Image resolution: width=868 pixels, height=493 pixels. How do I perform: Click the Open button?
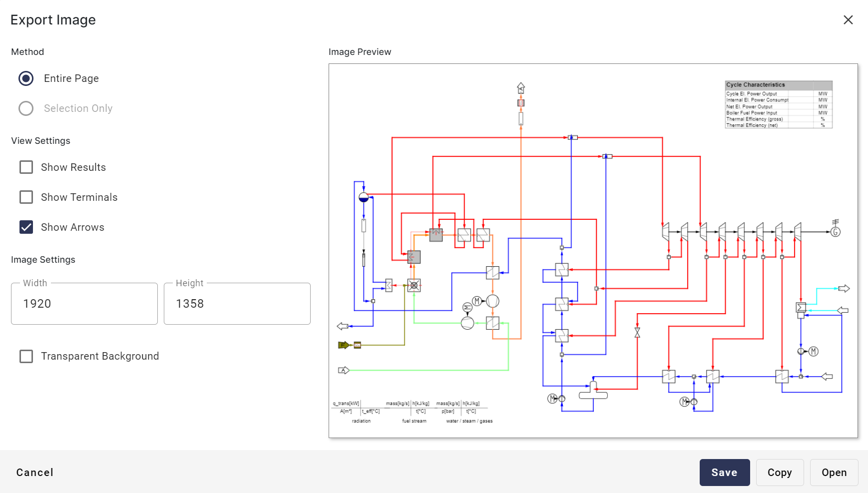click(834, 473)
